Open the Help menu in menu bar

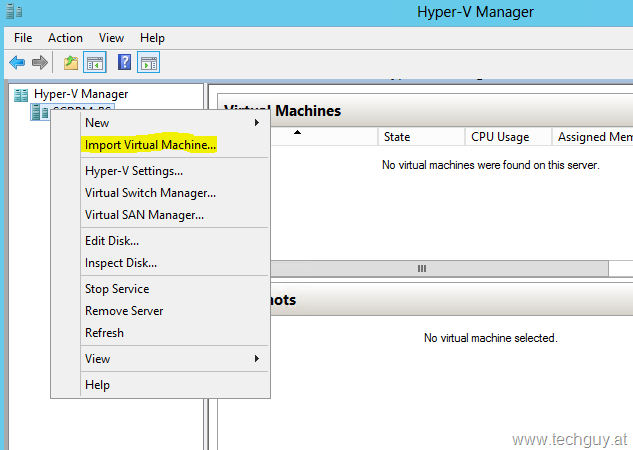[x=152, y=38]
